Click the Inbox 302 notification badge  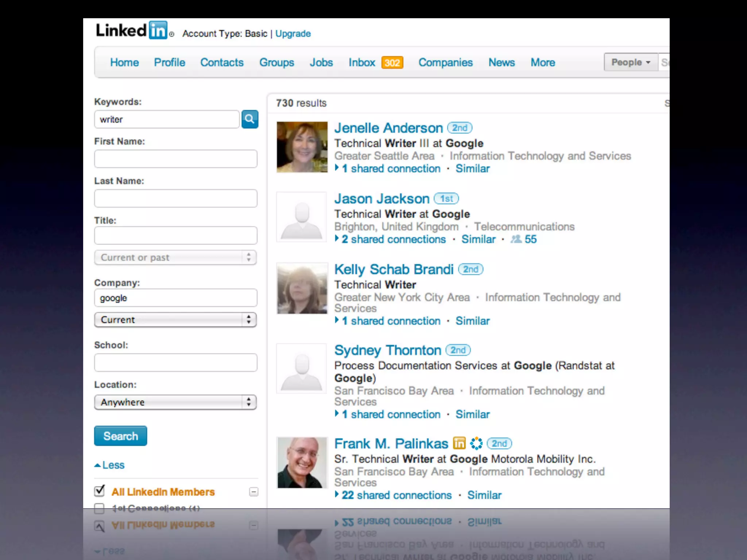click(392, 63)
